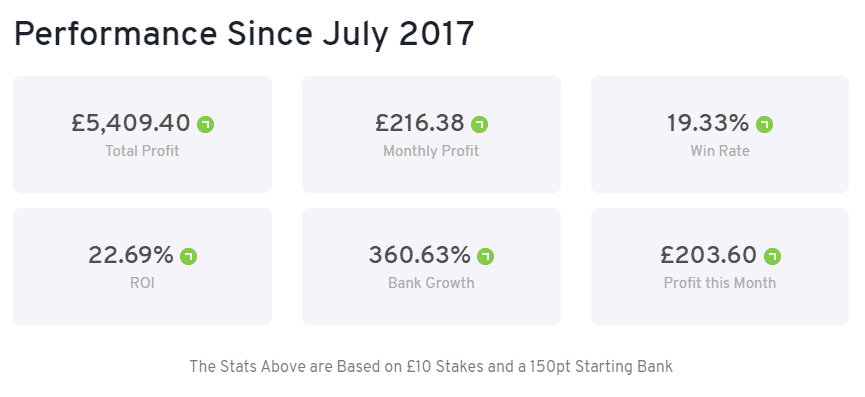The image size is (865, 397).
Task: Select the Win Rate label
Action: tap(720, 151)
